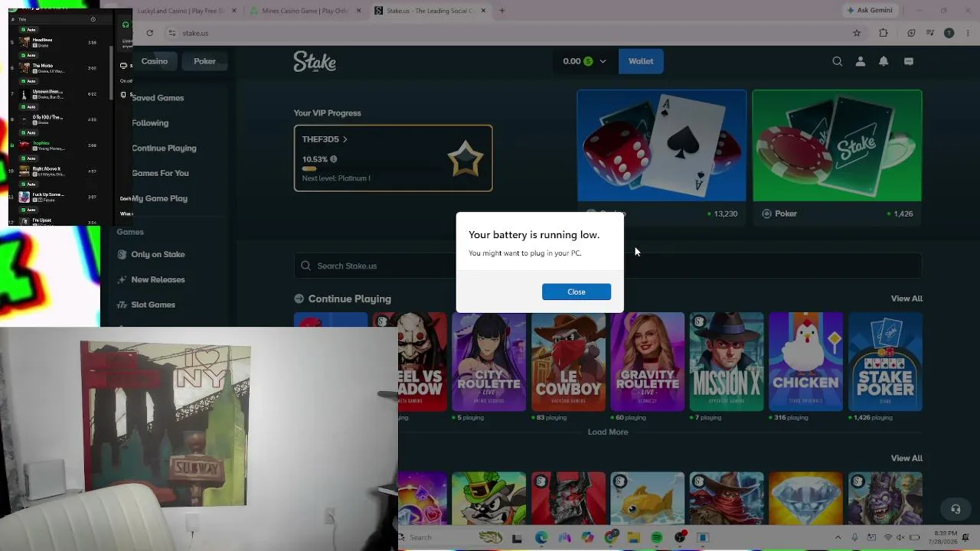Open Games For You in the sidebar
Viewport: 980px width, 551px height.
[160, 173]
